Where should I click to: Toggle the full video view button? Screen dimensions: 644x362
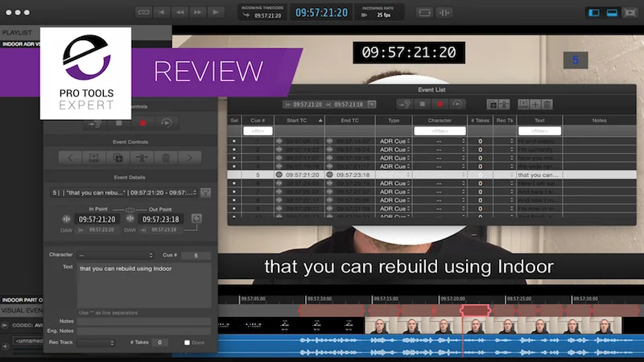pos(630,13)
